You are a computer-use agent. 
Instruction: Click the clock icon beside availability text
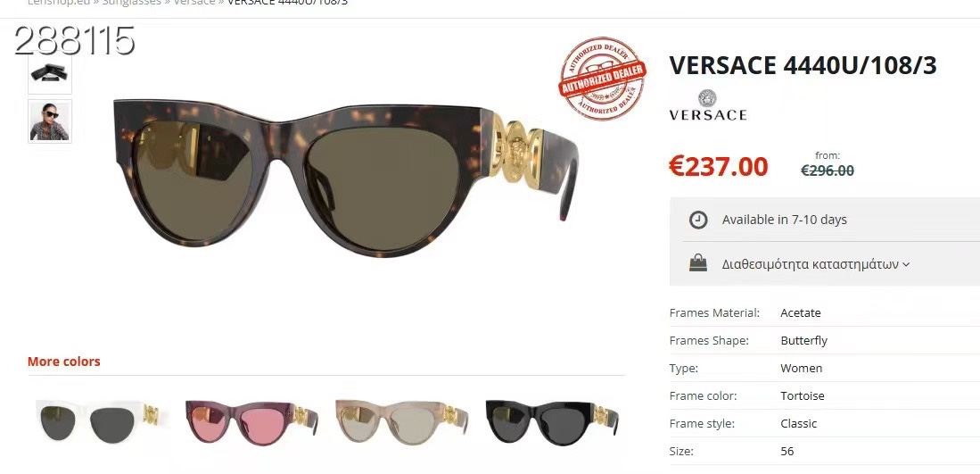click(x=698, y=220)
